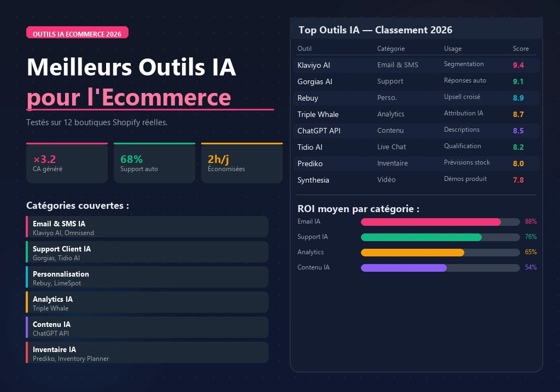Image resolution: width=560 pixels, height=392 pixels.
Task: Open the Analytics IA category row
Action: coord(147,302)
